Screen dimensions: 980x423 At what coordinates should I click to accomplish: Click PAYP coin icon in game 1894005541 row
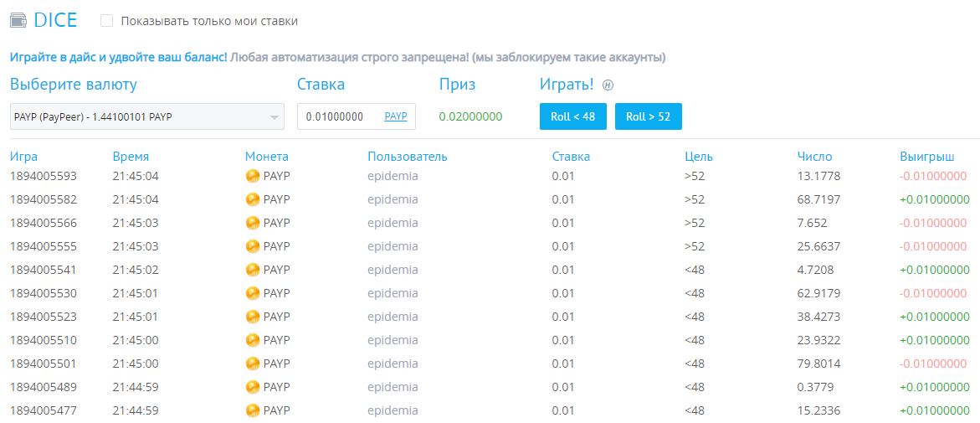(x=253, y=270)
